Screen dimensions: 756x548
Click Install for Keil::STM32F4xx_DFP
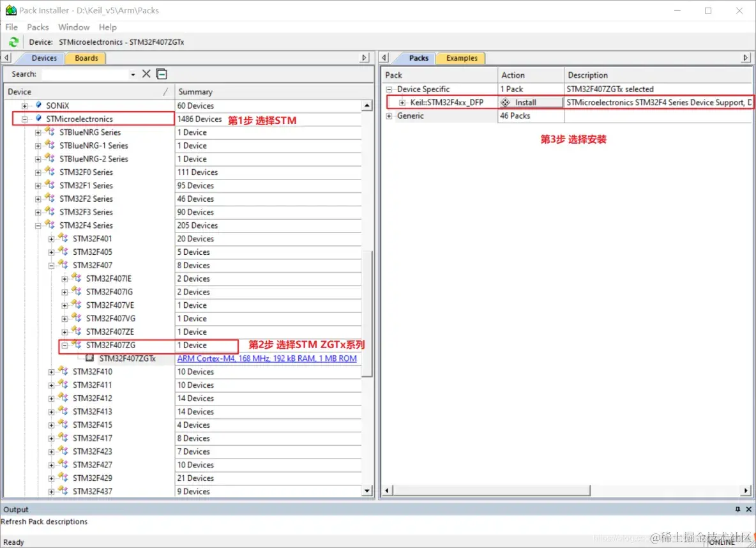pyautogui.click(x=531, y=102)
